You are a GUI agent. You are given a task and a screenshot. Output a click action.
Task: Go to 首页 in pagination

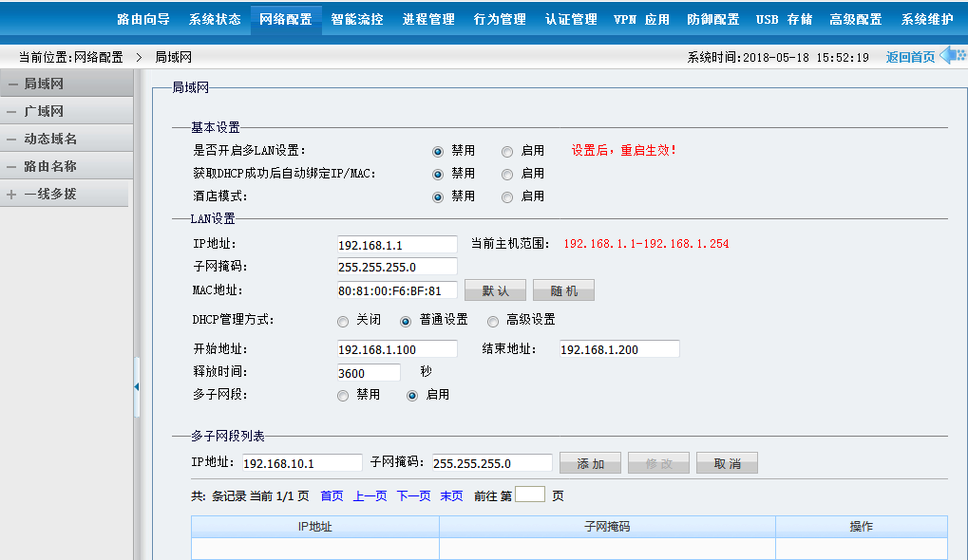332,495
